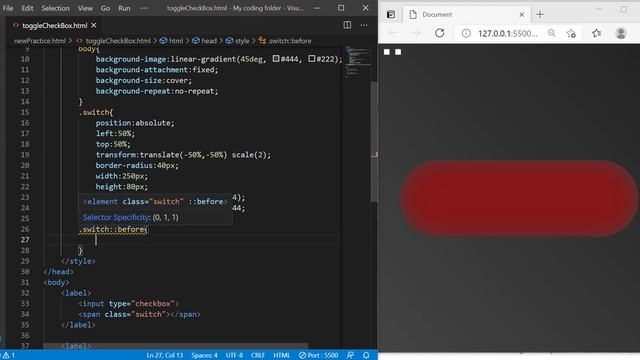Click line number 27 in the gutter
This screenshot has width=640, height=360.
pos(25,240)
